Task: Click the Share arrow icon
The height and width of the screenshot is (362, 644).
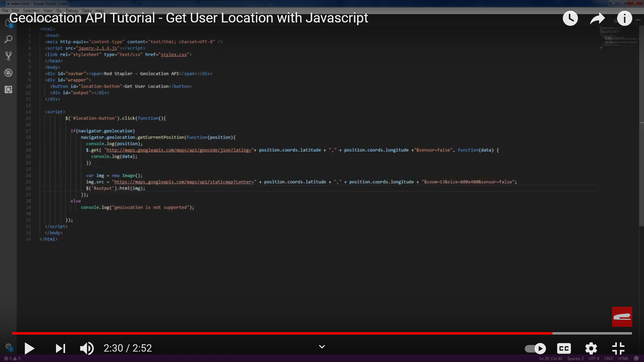Action: (x=597, y=18)
